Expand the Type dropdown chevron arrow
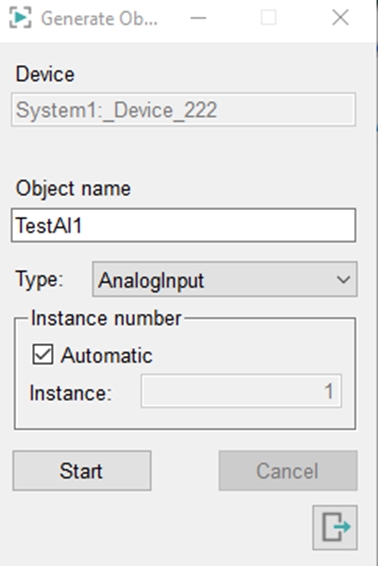Image resolution: width=378 pixels, height=566 pixels. click(343, 280)
